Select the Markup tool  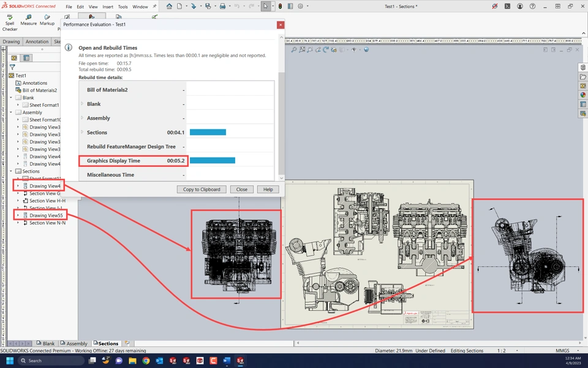[x=47, y=18]
